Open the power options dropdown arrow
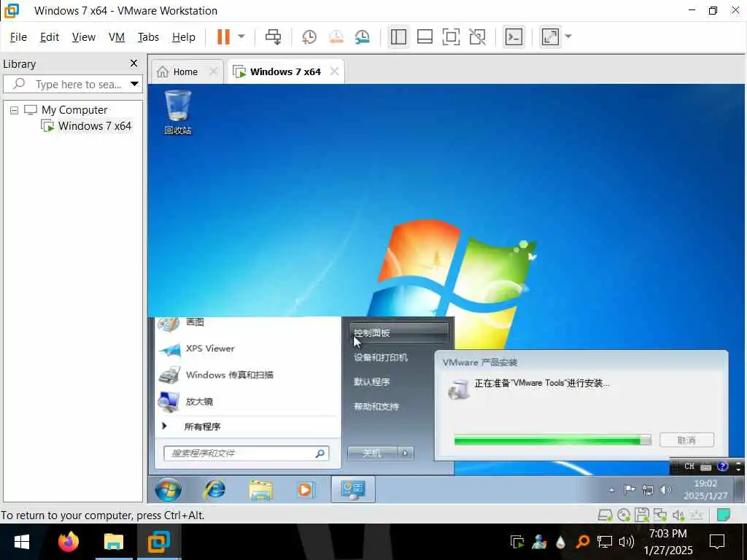This screenshot has height=560, width=747. tap(241, 36)
